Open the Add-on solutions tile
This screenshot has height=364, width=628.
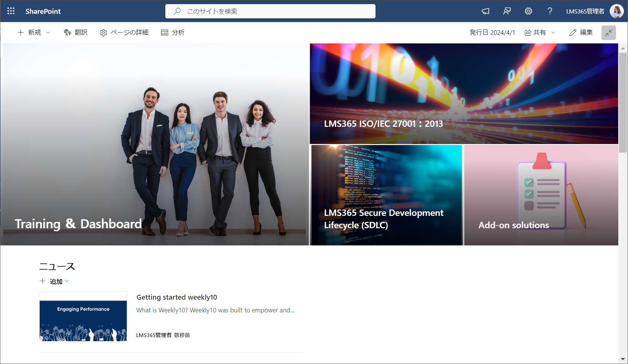click(541, 195)
